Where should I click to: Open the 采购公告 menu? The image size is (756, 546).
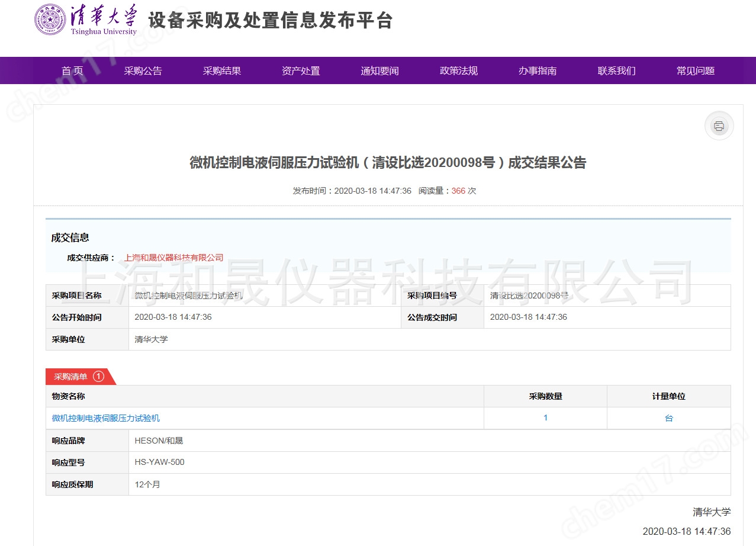(x=143, y=71)
